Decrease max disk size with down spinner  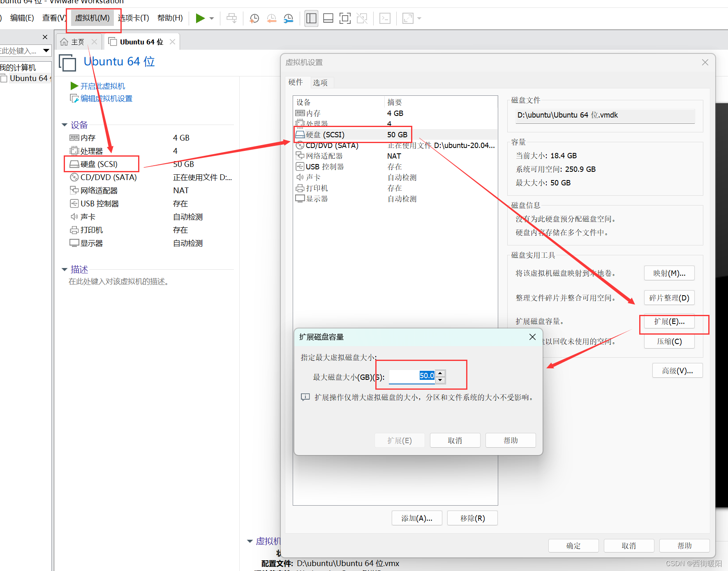tap(440, 380)
